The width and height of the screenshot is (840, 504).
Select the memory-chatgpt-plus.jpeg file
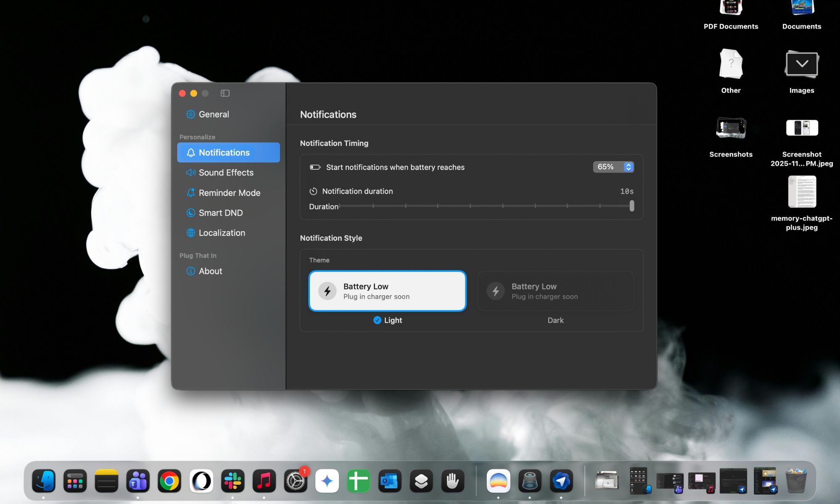[x=801, y=204]
